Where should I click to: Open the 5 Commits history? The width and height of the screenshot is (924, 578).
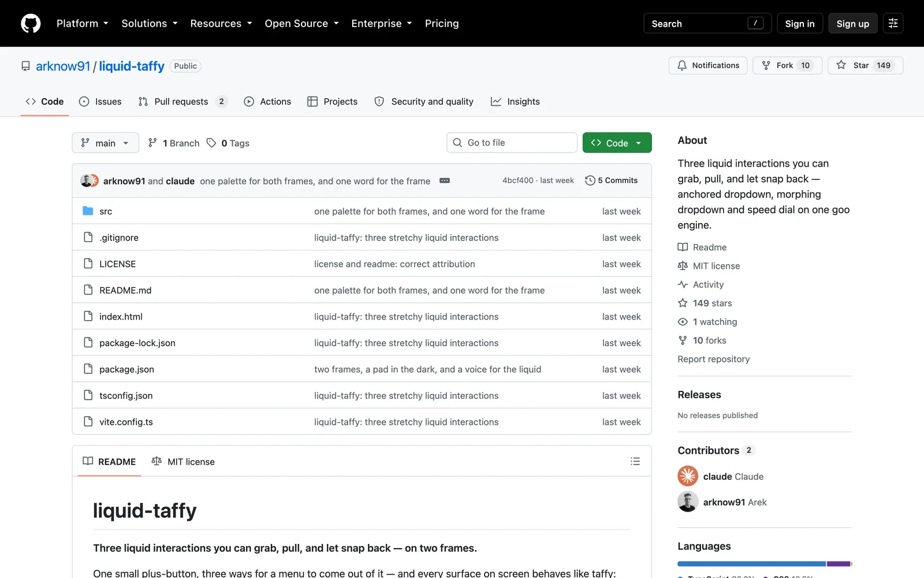point(611,180)
